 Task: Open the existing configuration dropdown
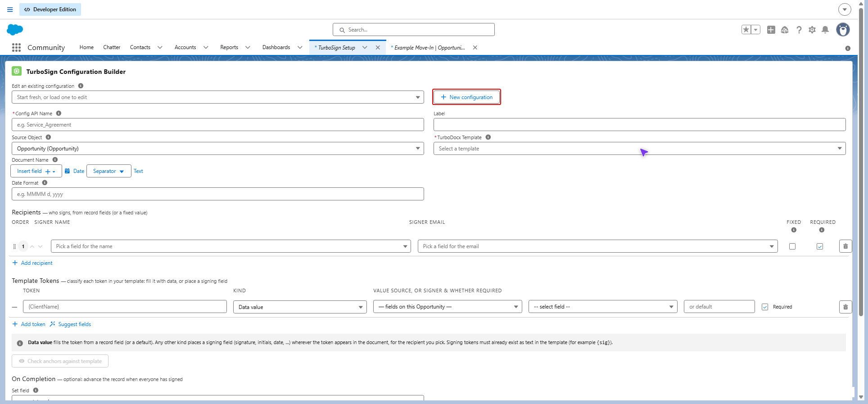coord(218,97)
